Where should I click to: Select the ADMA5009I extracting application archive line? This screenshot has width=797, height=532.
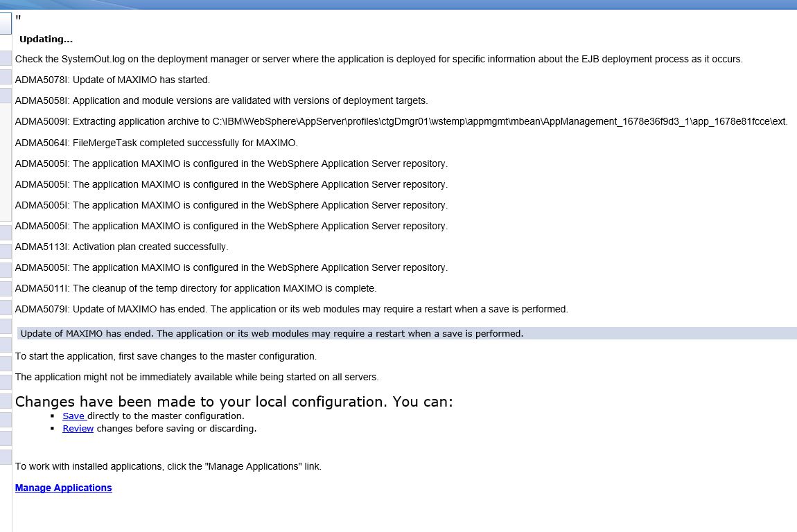tap(401, 122)
